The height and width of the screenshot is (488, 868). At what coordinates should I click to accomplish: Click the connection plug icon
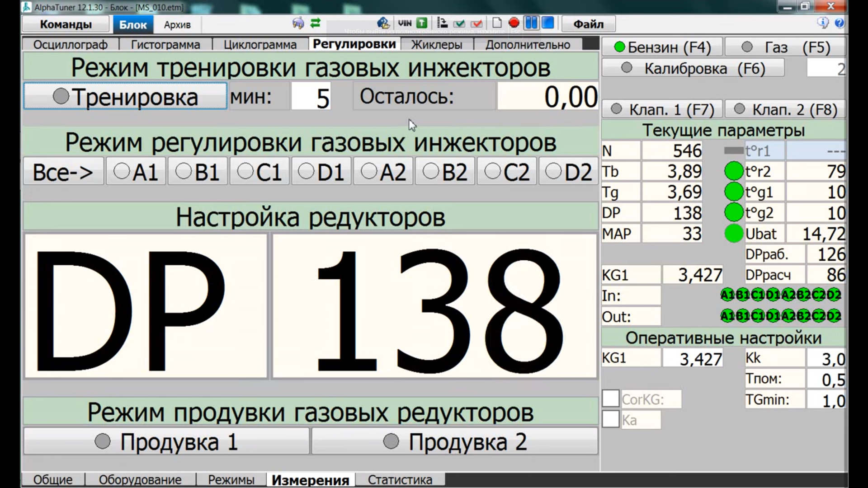[297, 23]
